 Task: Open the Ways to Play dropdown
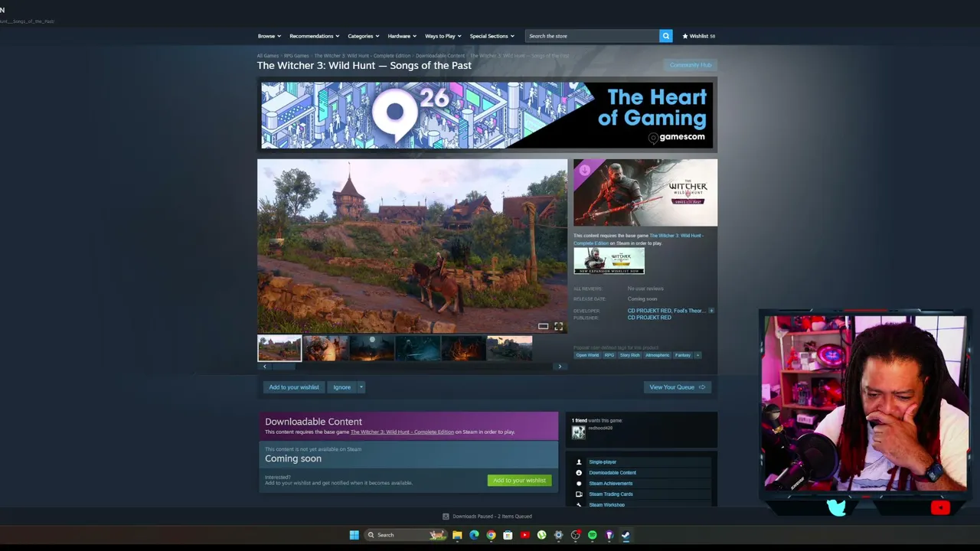[443, 36]
